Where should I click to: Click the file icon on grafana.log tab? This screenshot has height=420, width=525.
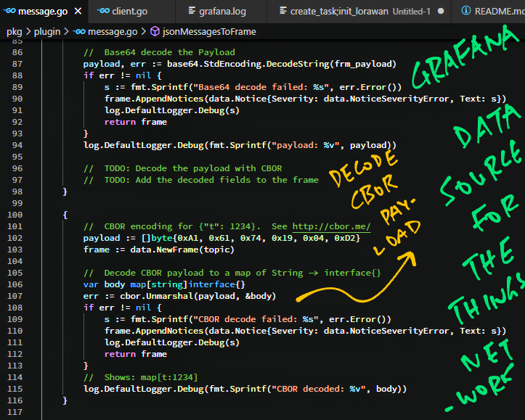click(192, 12)
